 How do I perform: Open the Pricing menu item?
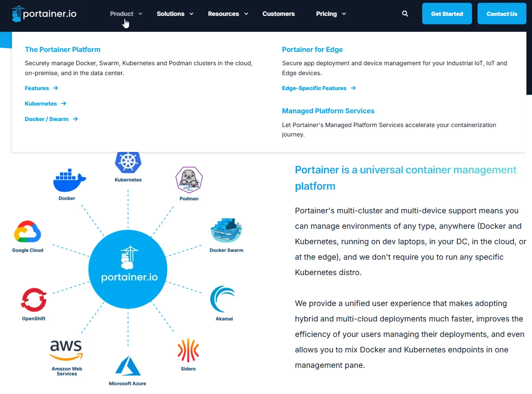pyautogui.click(x=327, y=14)
